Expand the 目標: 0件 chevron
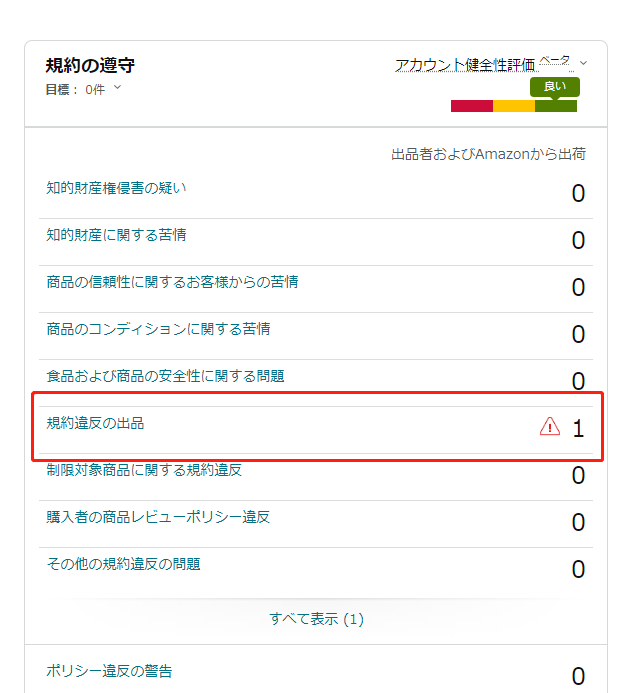 [x=117, y=88]
